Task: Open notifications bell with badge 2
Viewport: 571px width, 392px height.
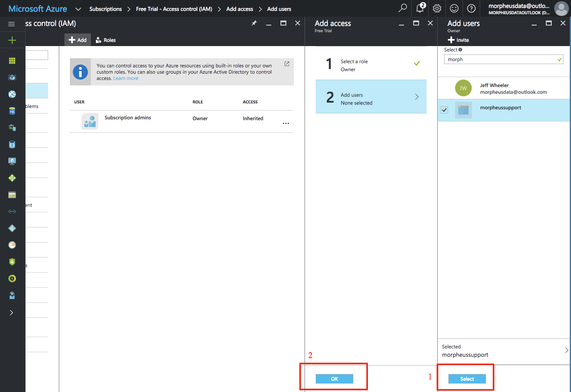Action: [x=420, y=8]
